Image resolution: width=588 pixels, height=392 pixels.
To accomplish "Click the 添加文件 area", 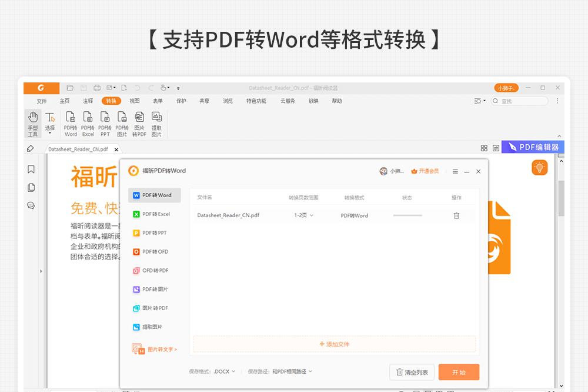I will click(334, 344).
